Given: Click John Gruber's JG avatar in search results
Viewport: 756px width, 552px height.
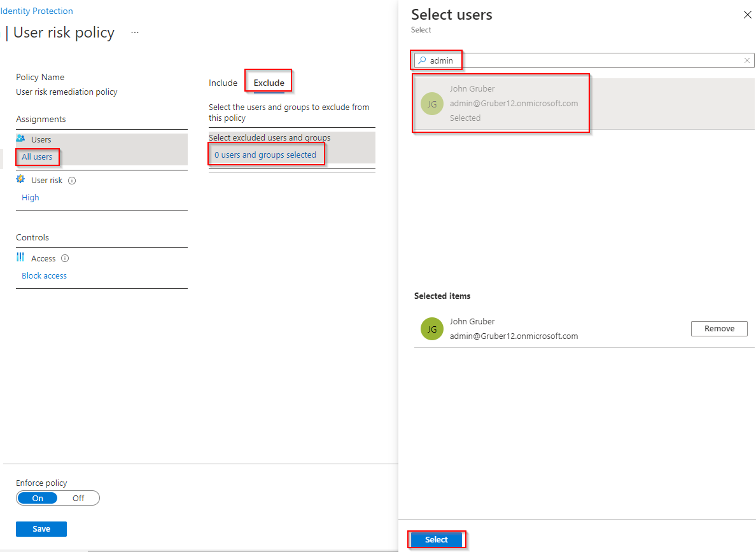Looking at the screenshot, I should click(x=432, y=103).
